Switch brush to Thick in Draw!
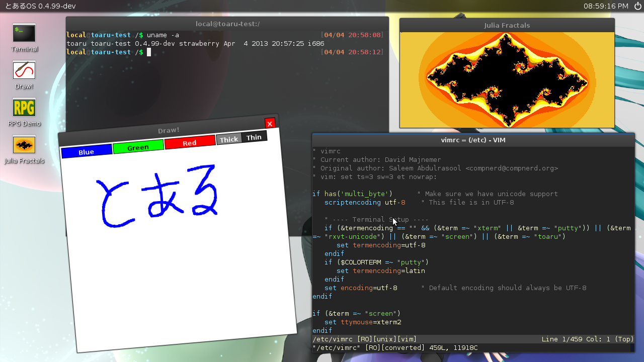 [x=229, y=139]
